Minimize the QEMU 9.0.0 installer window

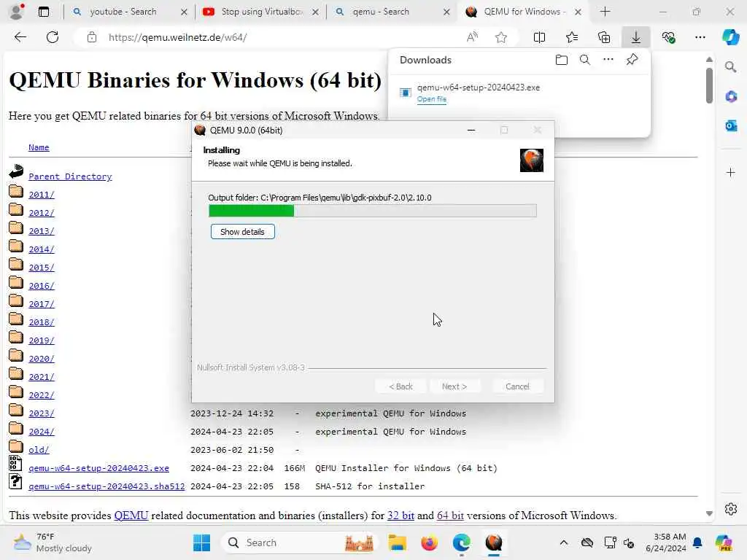click(471, 130)
